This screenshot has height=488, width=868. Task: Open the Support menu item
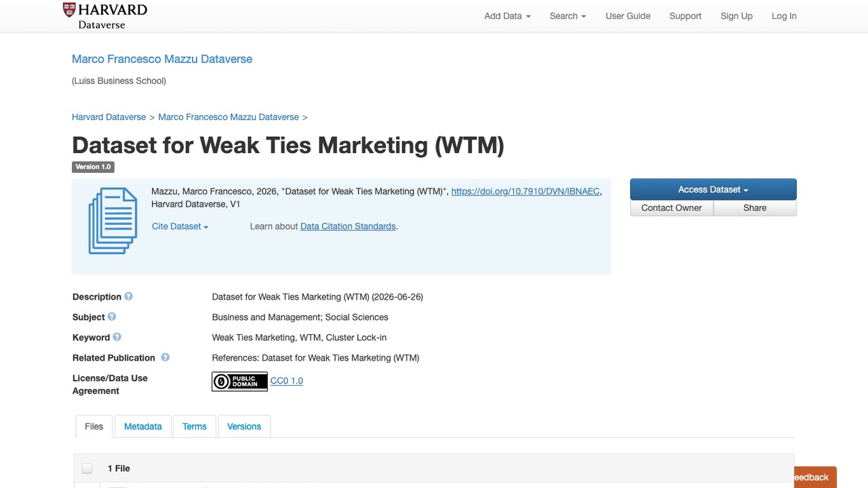(x=686, y=16)
